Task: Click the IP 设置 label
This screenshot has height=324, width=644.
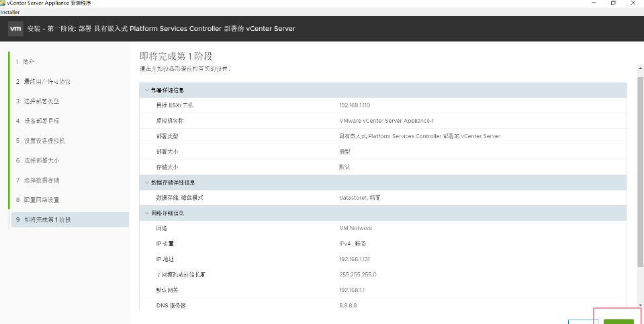Action: pyautogui.click(x=165, y=244)
